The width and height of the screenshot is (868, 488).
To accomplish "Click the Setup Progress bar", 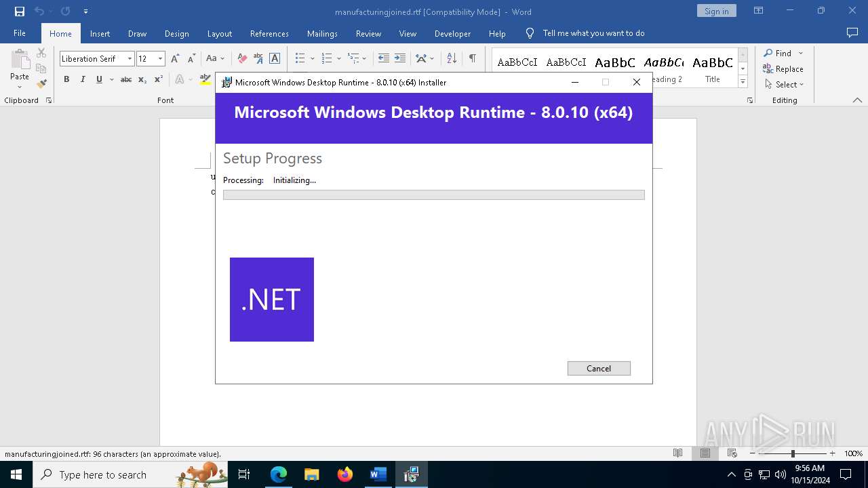I will tap(433, 195).
